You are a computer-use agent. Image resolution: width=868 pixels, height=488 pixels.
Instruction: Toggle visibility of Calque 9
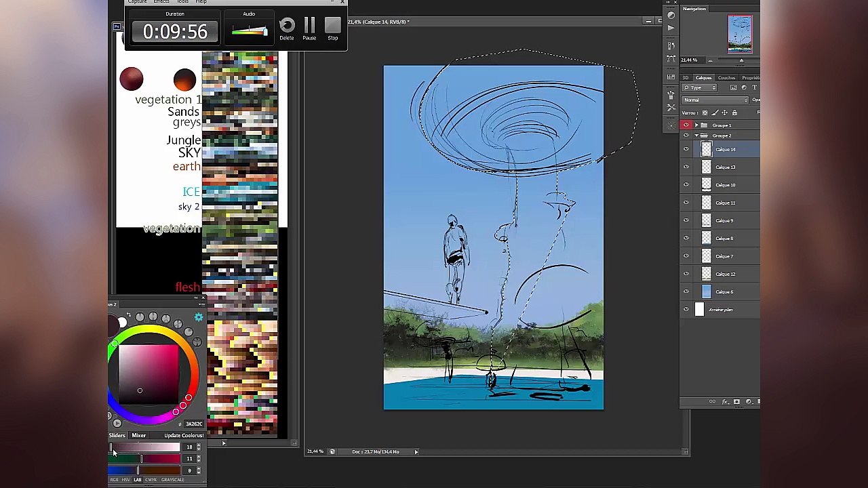tap(686, 220)
